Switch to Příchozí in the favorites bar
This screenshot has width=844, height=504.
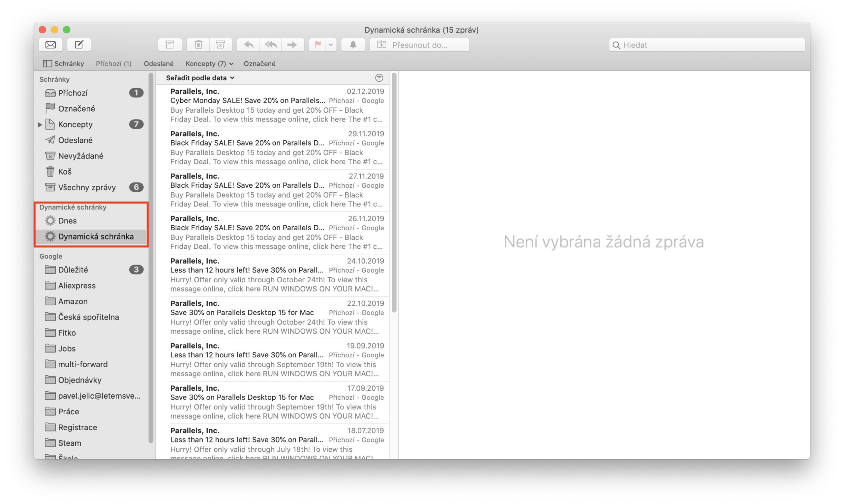point(113,64)
